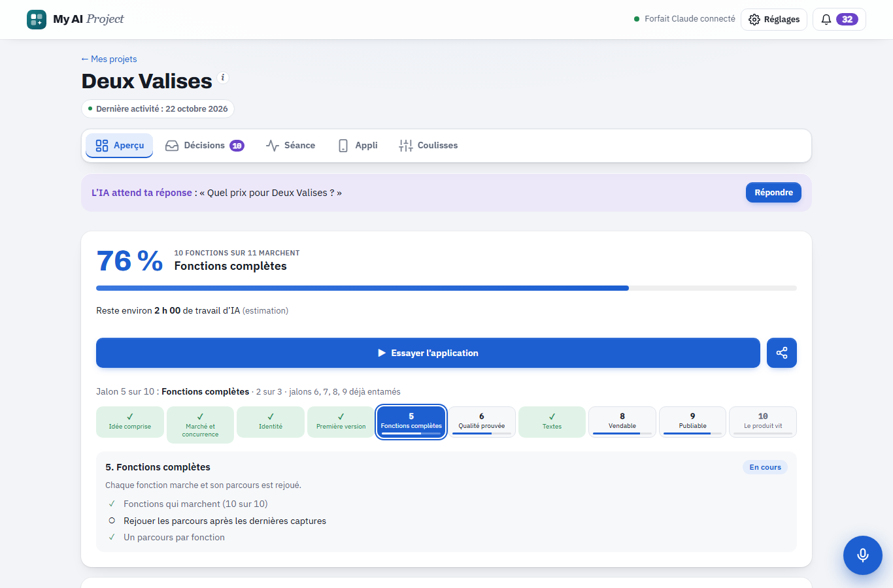893x588 pixels.
Task: Switch to the Séance tab
Action: 291,146
